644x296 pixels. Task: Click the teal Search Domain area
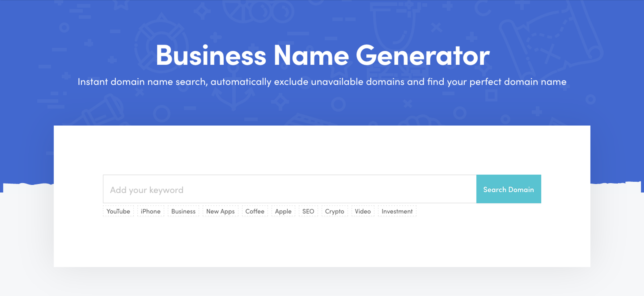pos(508,189)
